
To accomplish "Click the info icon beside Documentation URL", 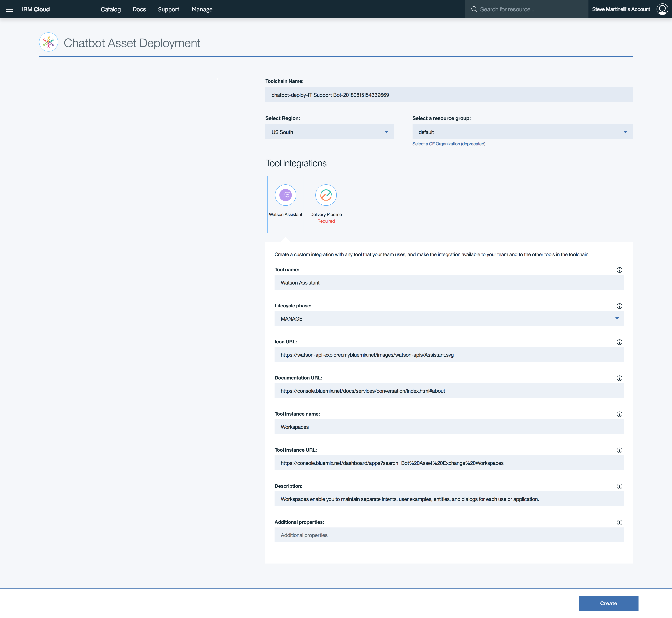I will tap(619, 378).
